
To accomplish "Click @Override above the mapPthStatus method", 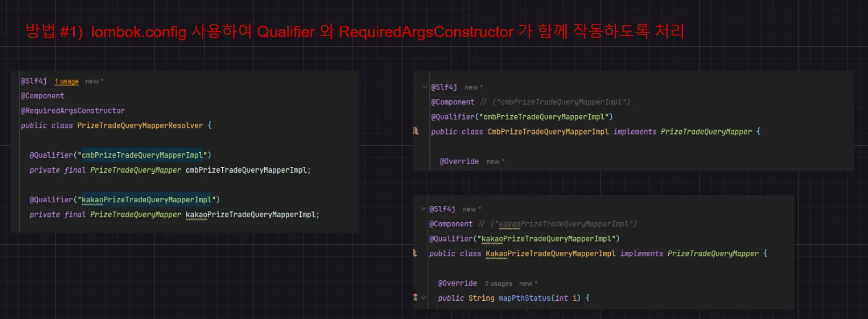I will tap(457, 283).
